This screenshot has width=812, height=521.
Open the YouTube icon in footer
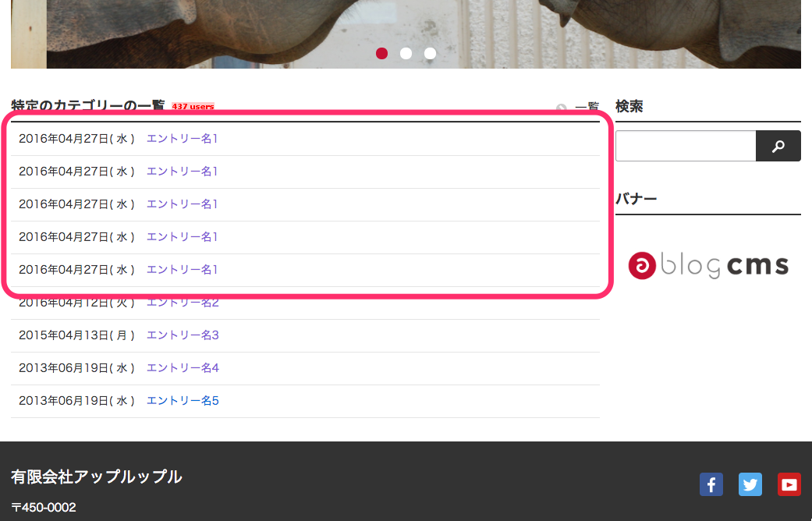[x=789, y=484]
